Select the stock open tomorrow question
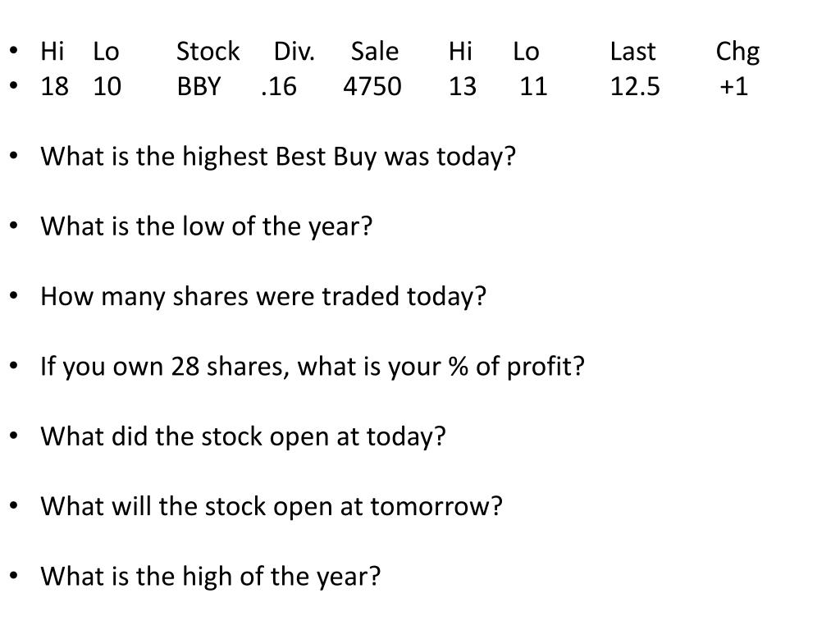Viewport: 840px width, 630px height. pyautogui.click(x=272, y=507)
